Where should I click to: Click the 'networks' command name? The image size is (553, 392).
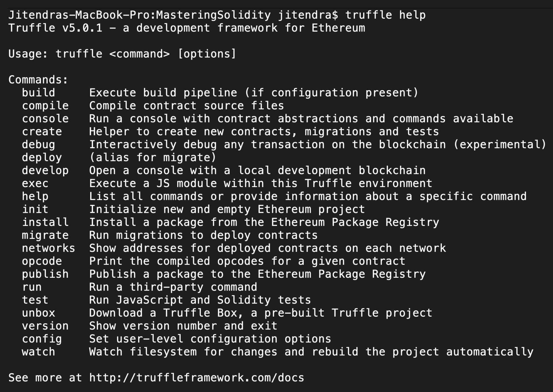point(48,248)
